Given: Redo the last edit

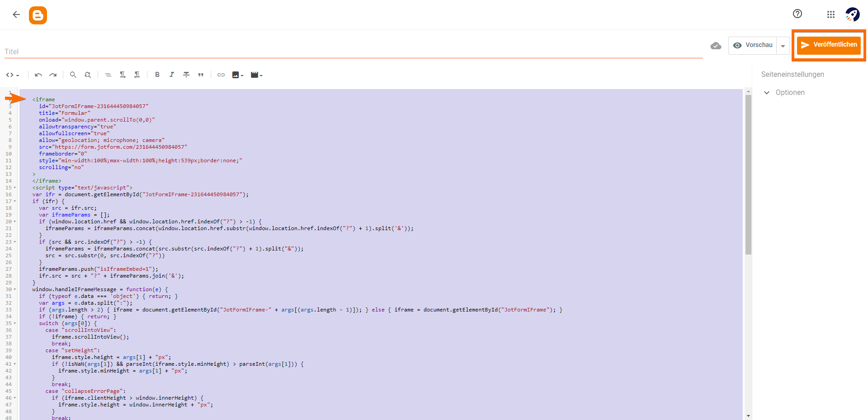Looking at the screenshot, I should (x=53, y=75).
